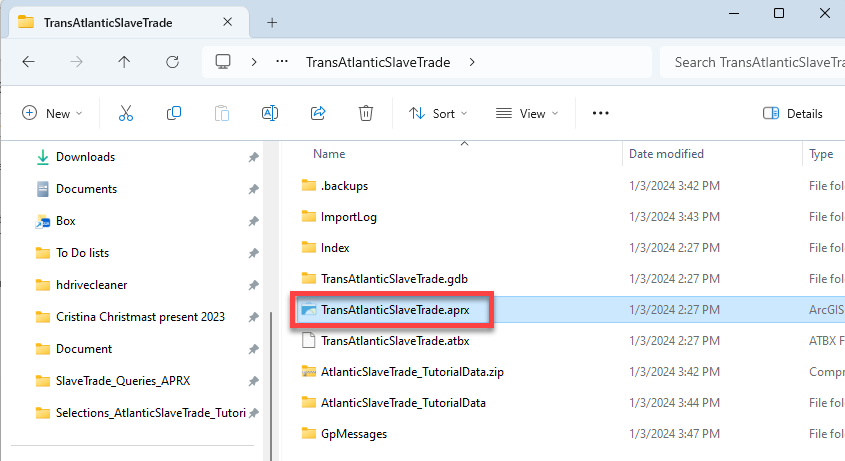Screen dimensions: 845x461
Task: Click the Delete trash can icon
Action: [x=367, y=113]
